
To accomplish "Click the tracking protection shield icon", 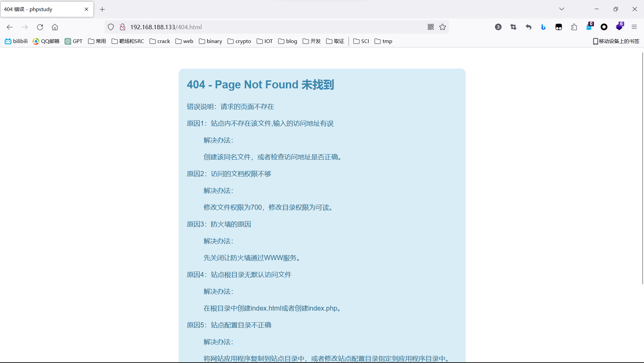I will [x=111, y=27].
